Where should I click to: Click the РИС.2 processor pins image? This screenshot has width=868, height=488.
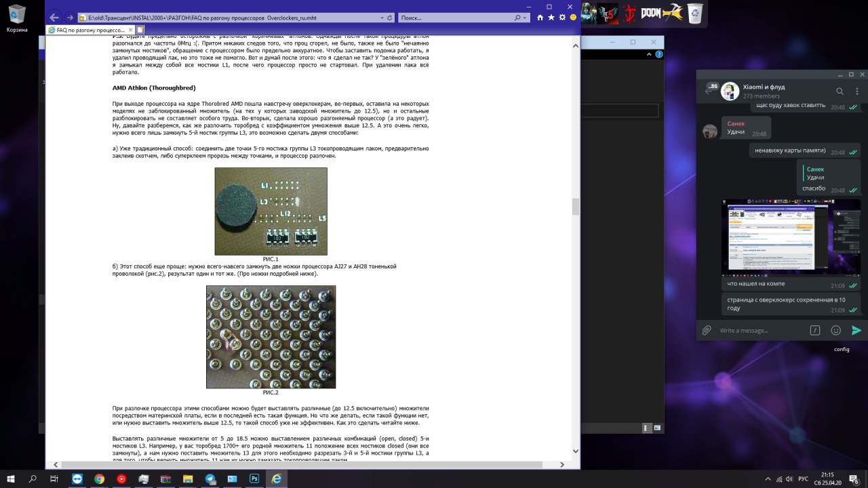[271, 337]
